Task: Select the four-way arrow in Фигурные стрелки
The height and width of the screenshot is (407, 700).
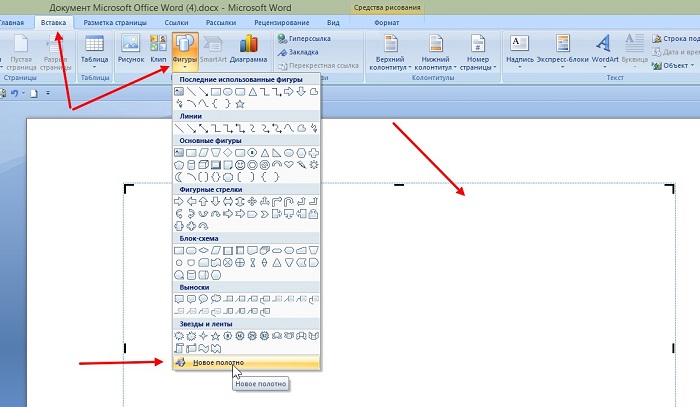Action: [252, 202]
